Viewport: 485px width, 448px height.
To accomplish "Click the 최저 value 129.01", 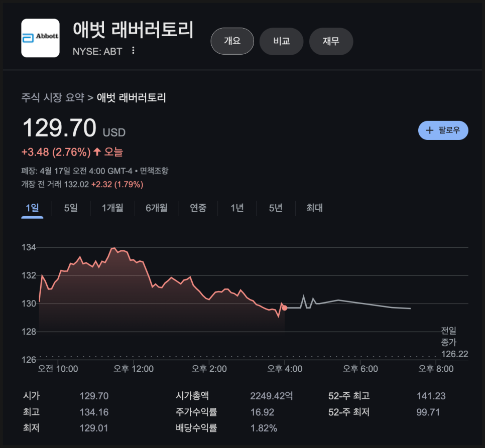I will pos(94,428).
